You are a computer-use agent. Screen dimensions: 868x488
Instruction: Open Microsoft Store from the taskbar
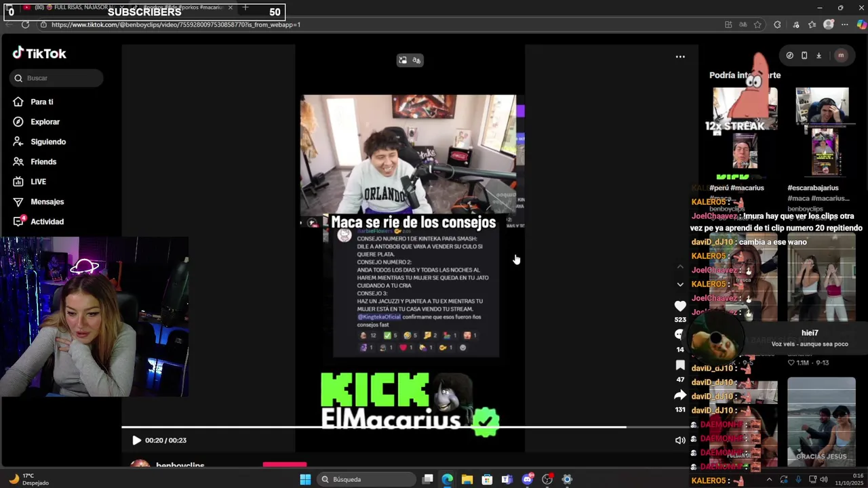487,480
